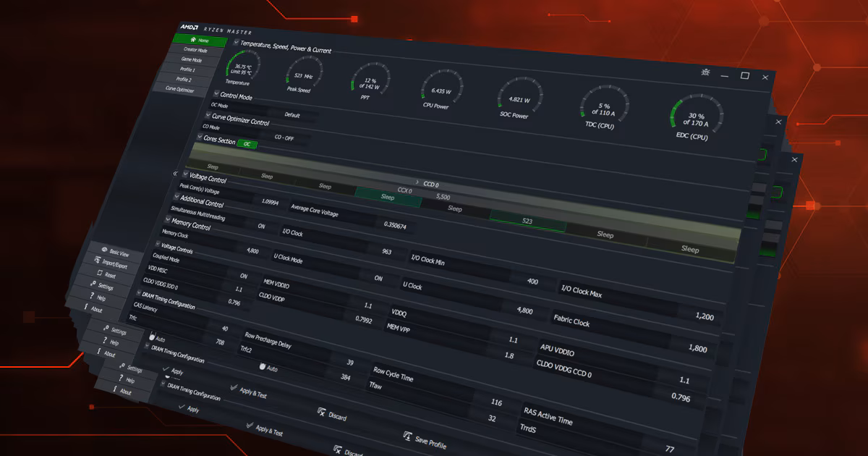Click the Basic View eye icon

104,250
